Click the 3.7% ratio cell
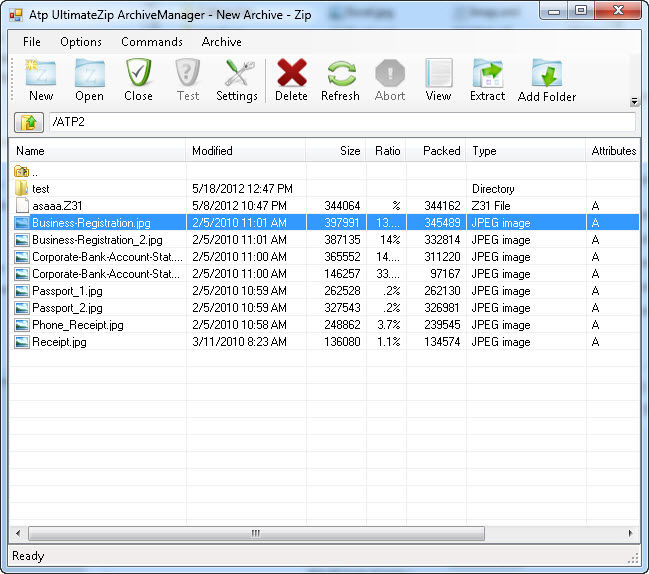Image resolution: width=649 pixels, height=574 pixels. coord(389,325)
